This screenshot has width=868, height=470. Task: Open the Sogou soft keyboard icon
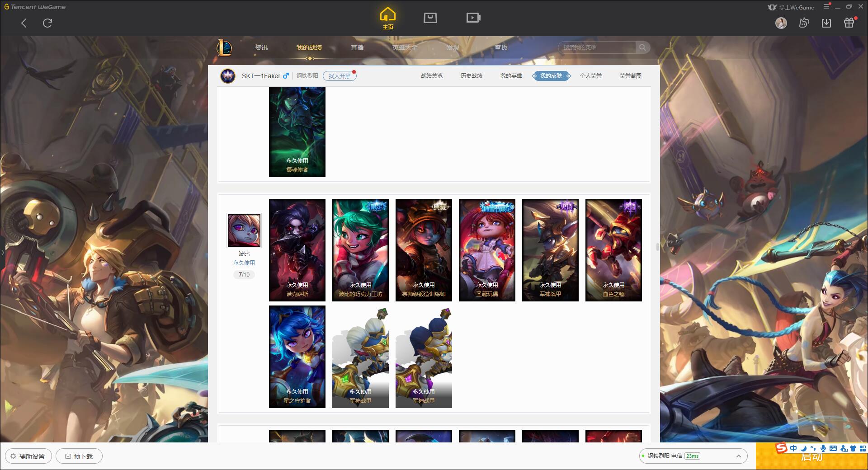[x=833, y=448]
